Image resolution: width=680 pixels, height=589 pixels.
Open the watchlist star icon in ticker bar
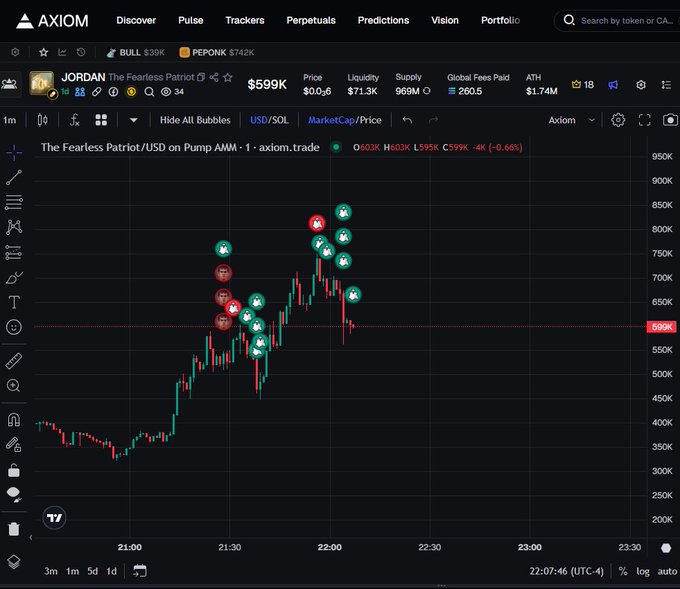[43, 52]
